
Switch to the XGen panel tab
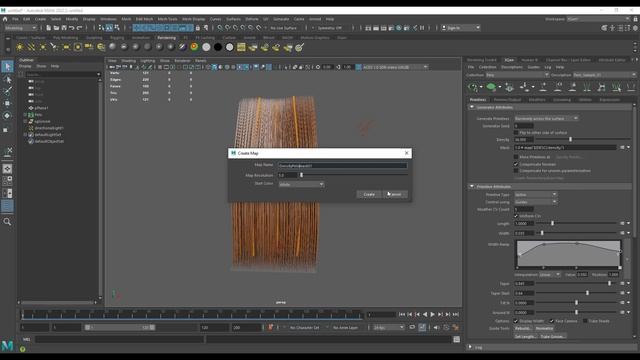tap(509, 60)
